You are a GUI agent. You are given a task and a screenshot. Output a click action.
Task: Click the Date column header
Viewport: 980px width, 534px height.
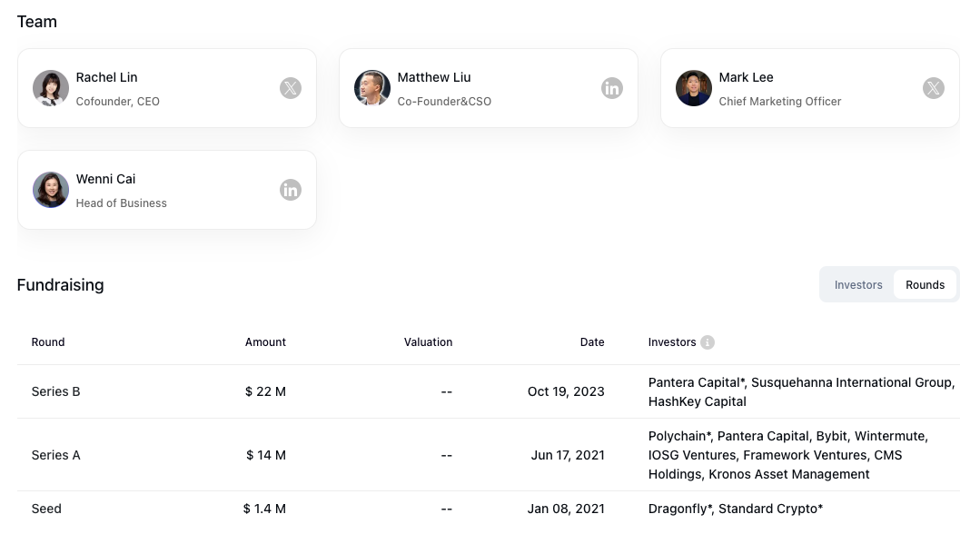[x=592, y=342]
